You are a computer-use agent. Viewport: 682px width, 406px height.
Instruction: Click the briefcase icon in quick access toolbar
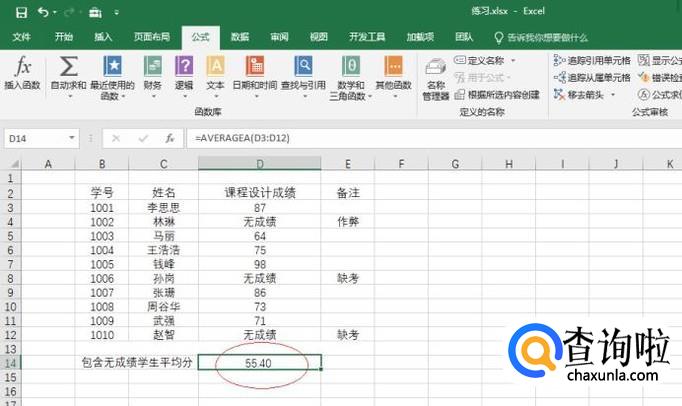point(95,13)
